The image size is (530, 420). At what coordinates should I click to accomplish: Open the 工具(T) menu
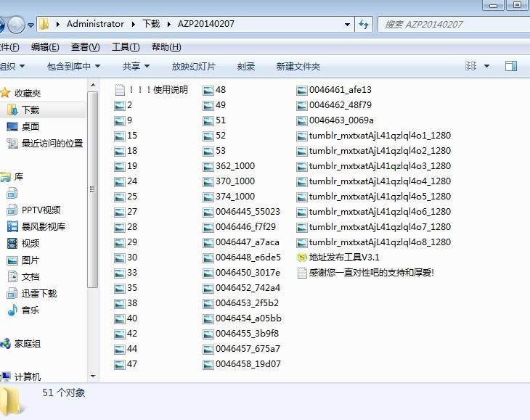[x=125, y=47]
